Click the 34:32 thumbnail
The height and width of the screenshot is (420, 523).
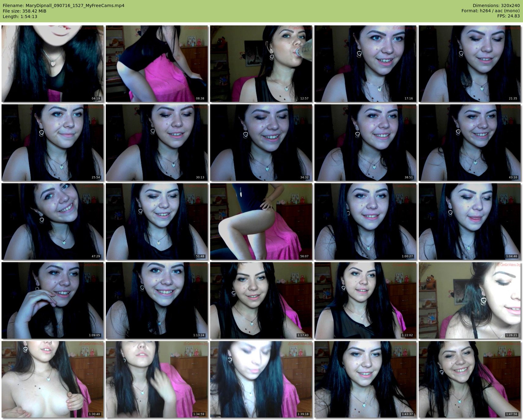coord(261,143)
